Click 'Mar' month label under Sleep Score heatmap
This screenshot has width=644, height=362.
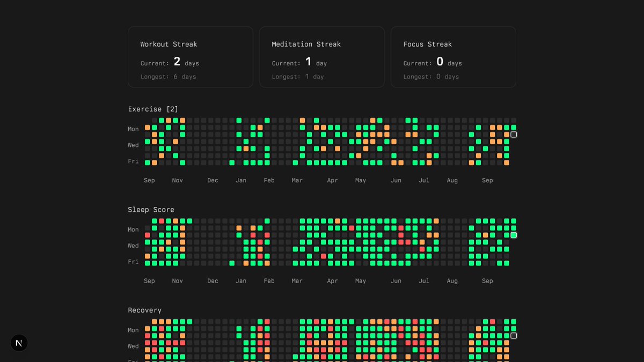tap(297, 280)
